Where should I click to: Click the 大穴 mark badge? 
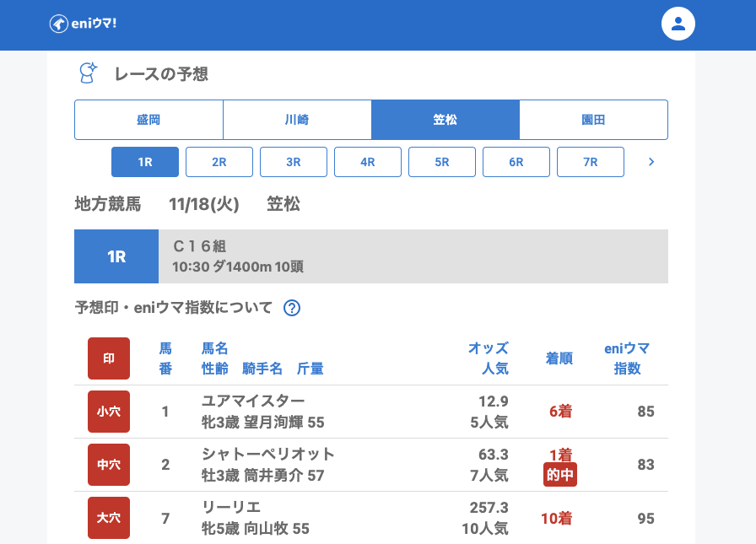click(x=109, y=518)
